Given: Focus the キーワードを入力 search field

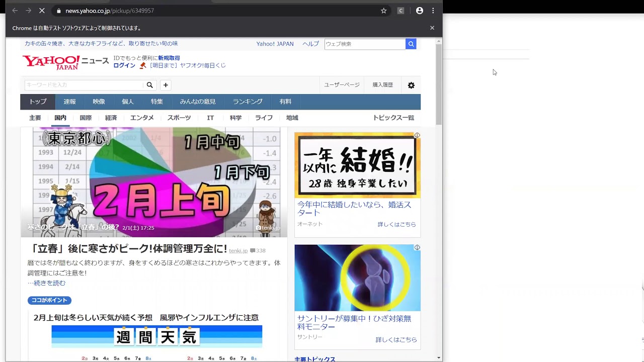Looking at the screenshot, I should pyautogui.click(x=84, y=85).
